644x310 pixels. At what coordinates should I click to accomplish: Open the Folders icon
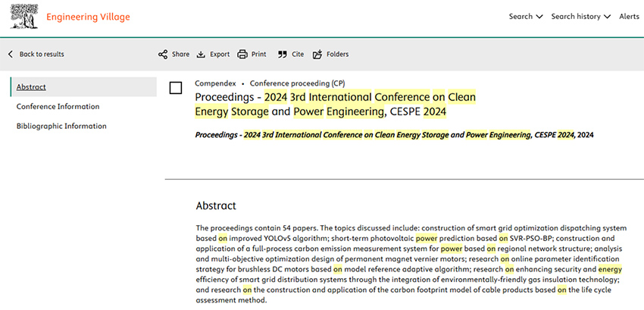tap(317, 55)
